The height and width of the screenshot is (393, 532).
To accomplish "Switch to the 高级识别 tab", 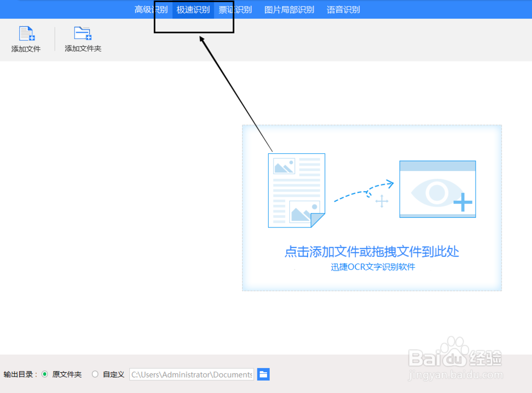I will 150,9.
